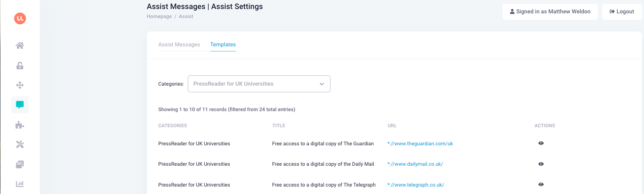Screen dimensions: 644x194
Task: Go to Homepage breadcrumb link
Action: coord(159,16)
